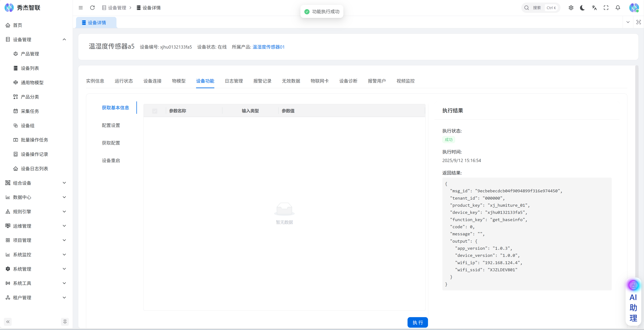Open the 温湿度传感器01 product link
The image size is (644, 330).
(268, 47)
